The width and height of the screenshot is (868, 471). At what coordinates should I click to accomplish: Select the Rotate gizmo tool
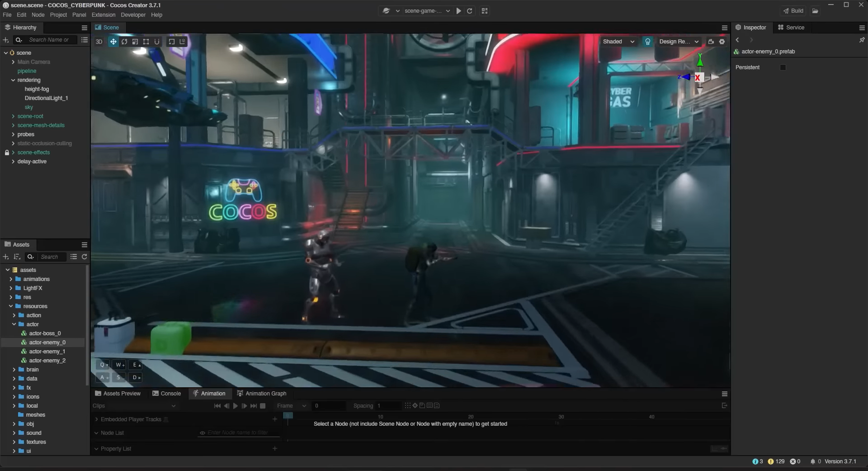click(124, 42)
